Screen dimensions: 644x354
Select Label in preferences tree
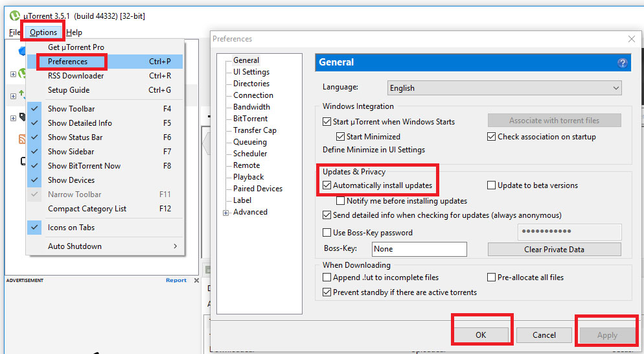tap(242, 200)
